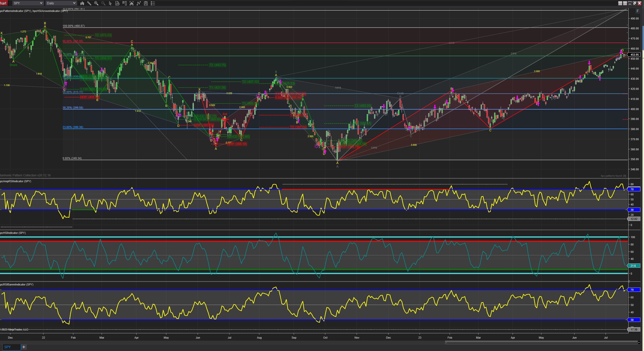
Task: Click second gray link button in title bar
Action: (x=625, y=3)
